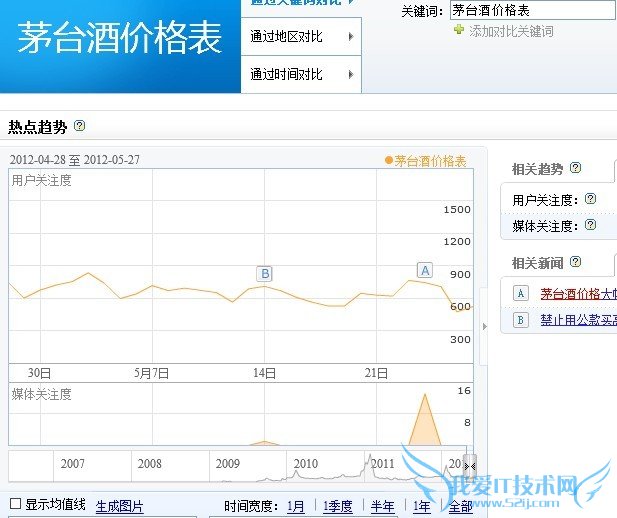Click the 生成图片 link
This screenshot has height=518, width=617.
[x=119, y=506]
